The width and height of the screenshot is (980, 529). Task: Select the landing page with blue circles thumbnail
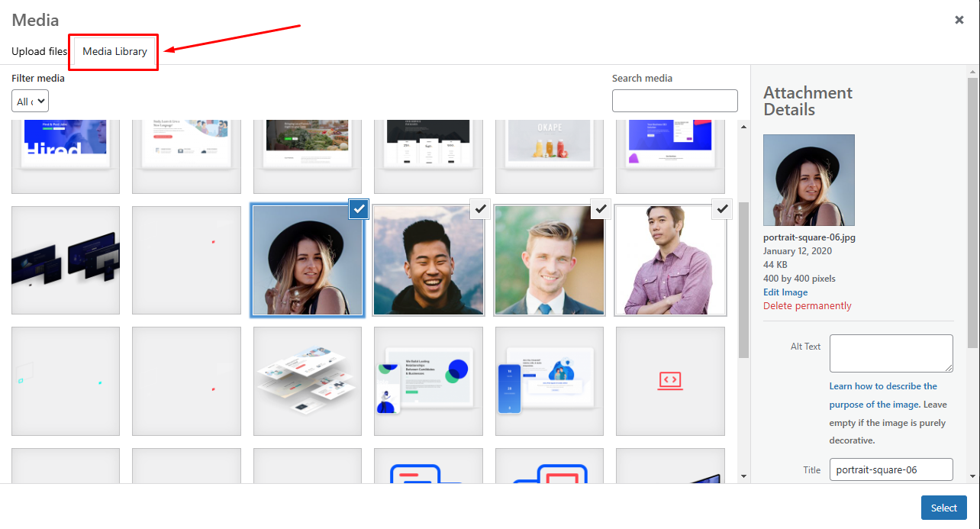pyautogui.click(x=429, y=381)
